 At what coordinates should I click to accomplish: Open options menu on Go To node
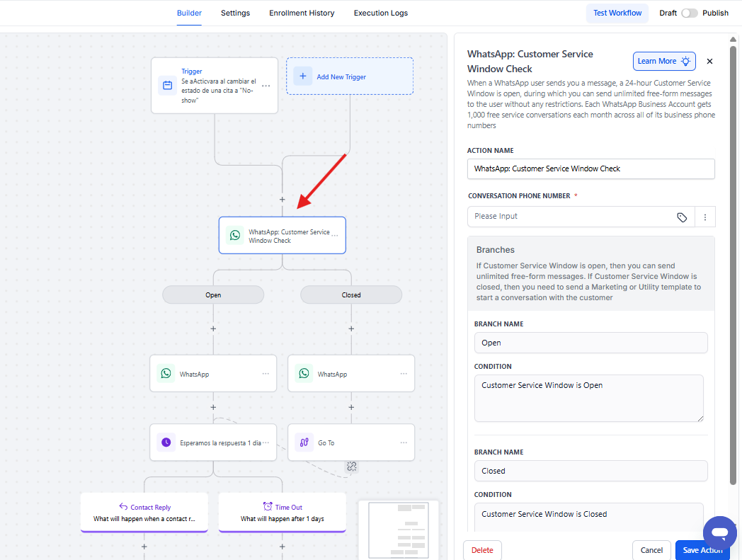tap(404, 442)
